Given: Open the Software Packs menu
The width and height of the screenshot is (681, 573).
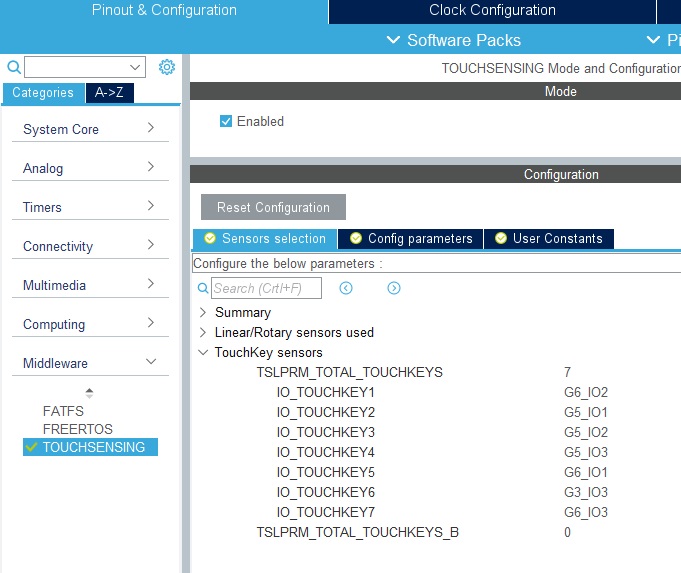Looking at the screenshot, I should tap(453, 40).
